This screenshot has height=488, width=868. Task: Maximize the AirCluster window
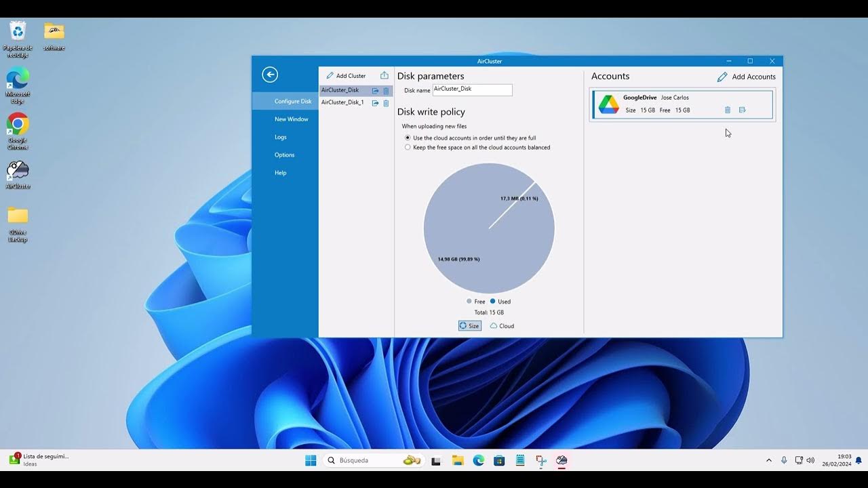(750, 61)
